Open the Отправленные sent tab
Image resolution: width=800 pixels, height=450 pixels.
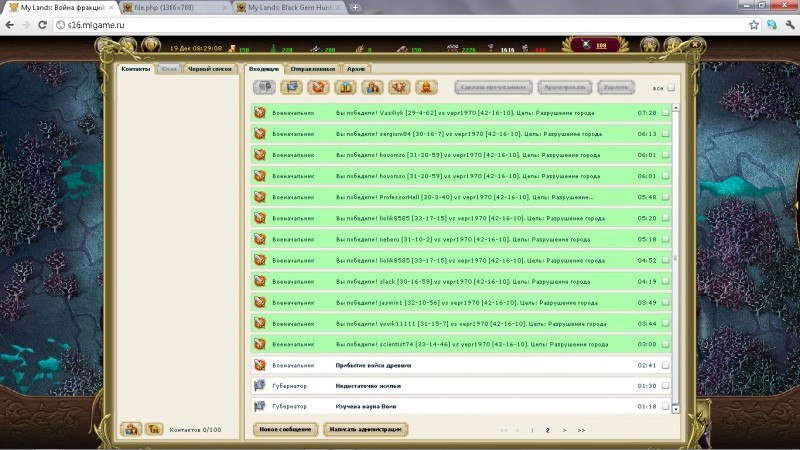pos(313,69)
